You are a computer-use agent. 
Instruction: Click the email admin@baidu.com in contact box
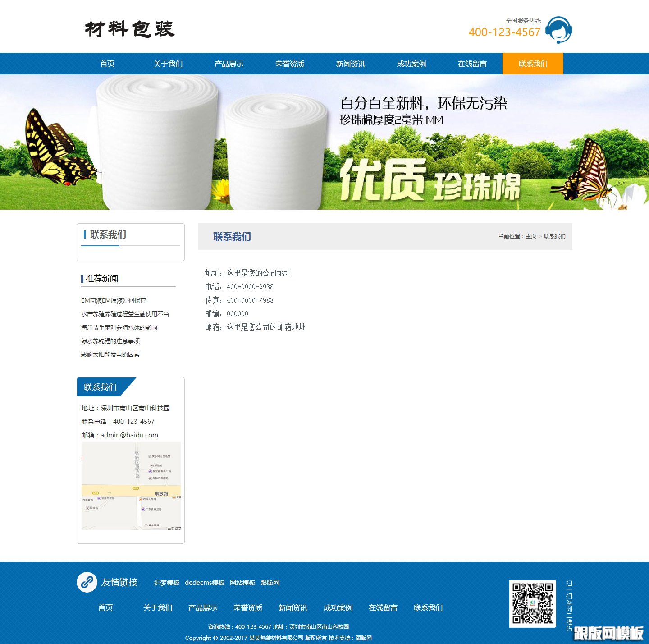[x=128, y=435]
